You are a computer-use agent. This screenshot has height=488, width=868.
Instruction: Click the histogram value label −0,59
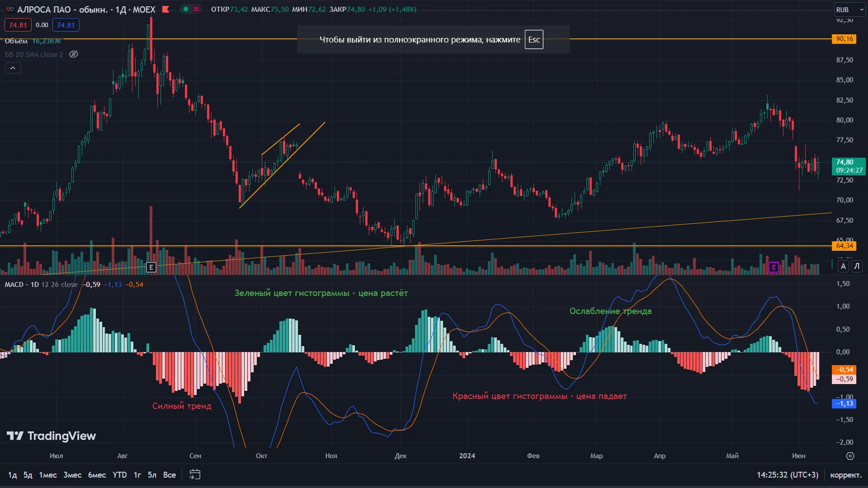[x=844, y=379]
